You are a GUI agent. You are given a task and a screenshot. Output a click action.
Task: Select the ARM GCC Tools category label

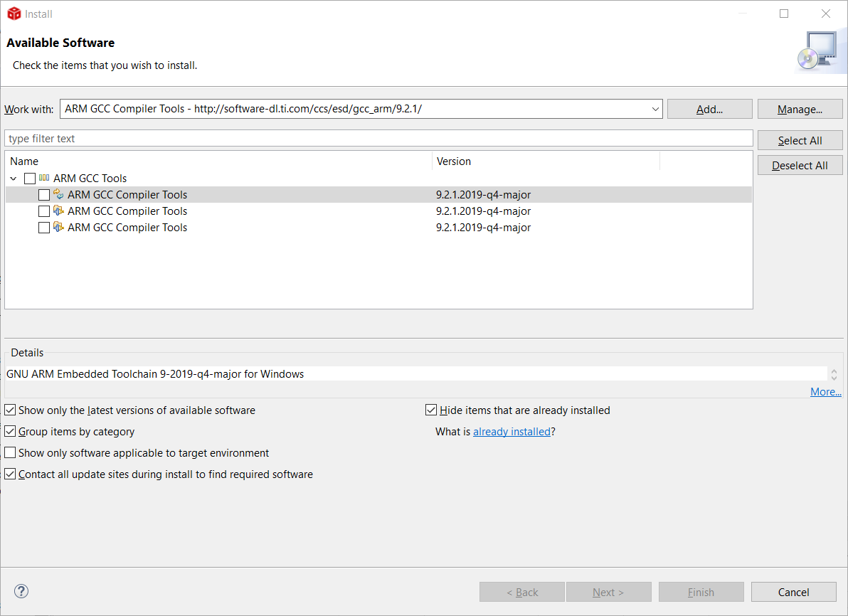[x=90, y=179]
